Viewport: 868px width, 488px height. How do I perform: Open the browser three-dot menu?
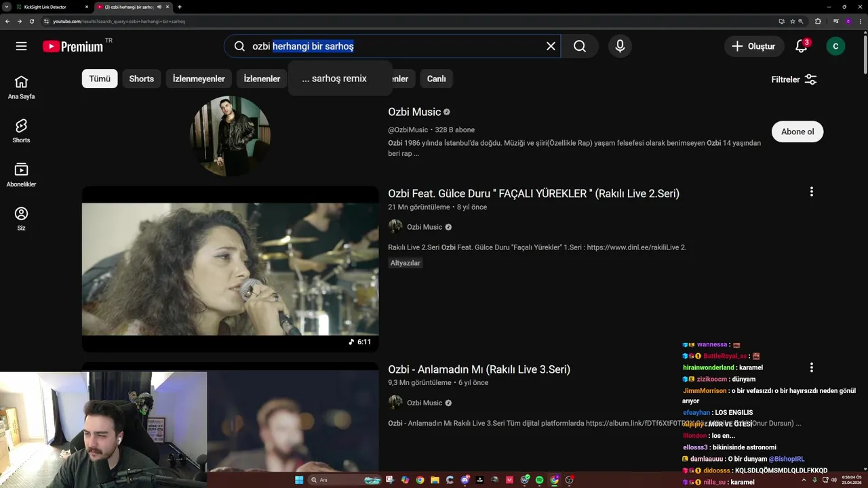tap(860, 21)
